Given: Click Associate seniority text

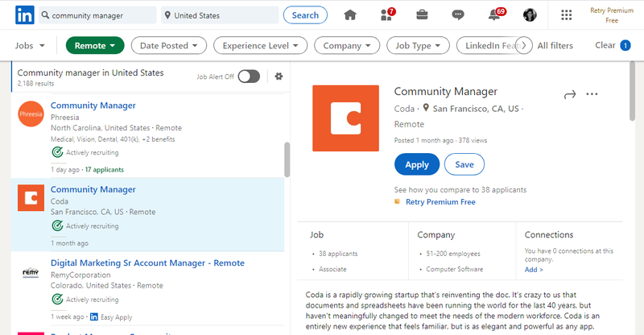Looking at the screenshot, I should [x=332, y=269].
